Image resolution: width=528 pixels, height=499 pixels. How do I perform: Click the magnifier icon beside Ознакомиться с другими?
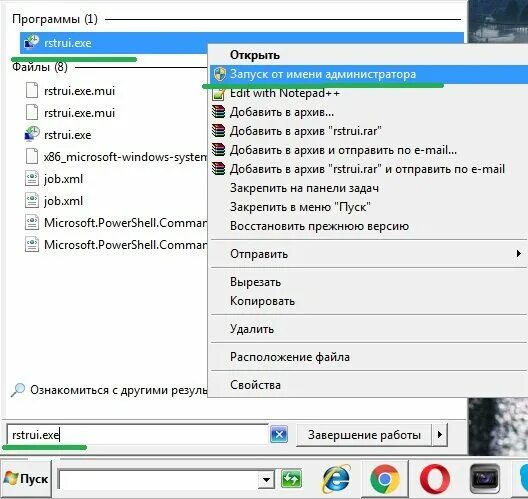pos(18,390)
